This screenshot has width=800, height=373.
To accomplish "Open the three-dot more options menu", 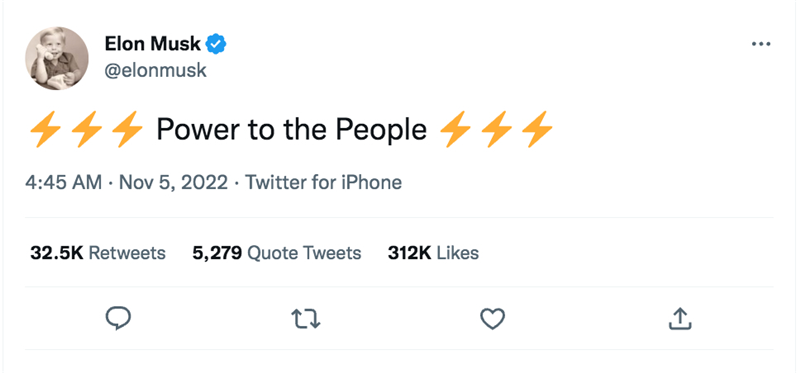I will coord(761,44).
